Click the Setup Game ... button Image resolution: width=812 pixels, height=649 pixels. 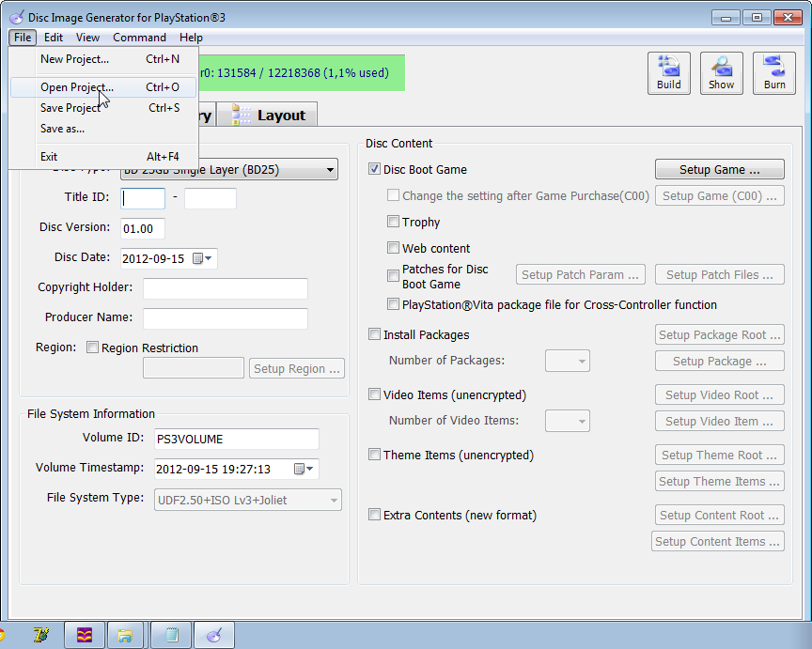pos(719,169)
